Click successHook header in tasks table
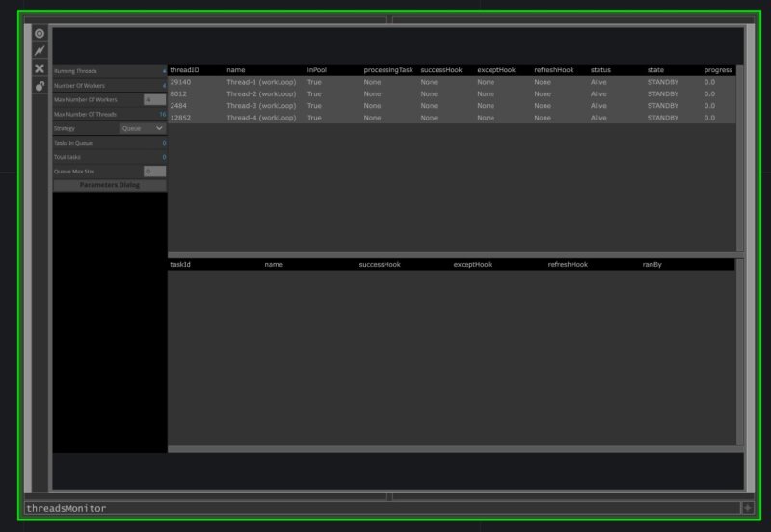Image resolution: width=771 pixels, height=532 pixels. click(380, 264)
